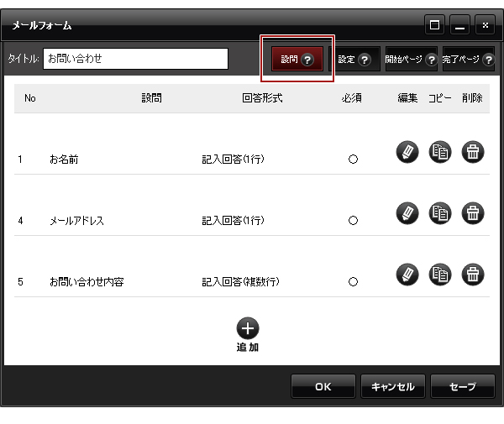Open help for the 設定 tab
The height and width of the screenshot is (424, 504).
(365, 60)
